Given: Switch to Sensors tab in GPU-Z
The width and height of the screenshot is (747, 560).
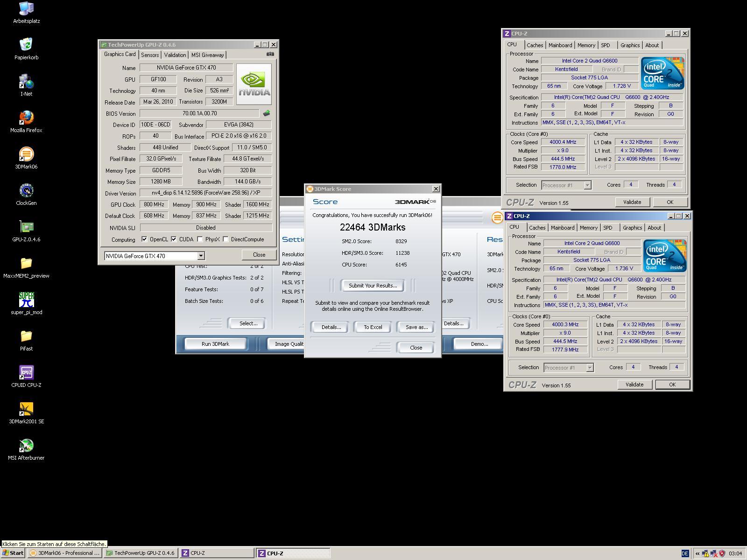Looking at the screenshot, I should pos(150,55).
